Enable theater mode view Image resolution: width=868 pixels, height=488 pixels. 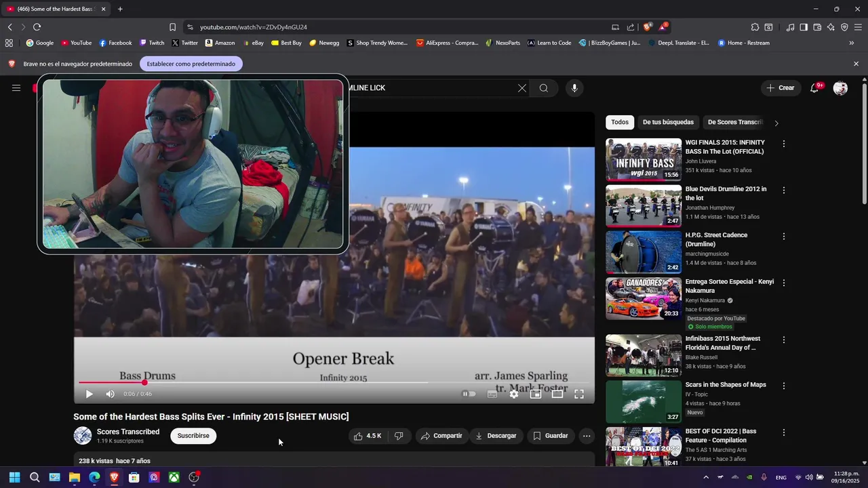point(557,394)
